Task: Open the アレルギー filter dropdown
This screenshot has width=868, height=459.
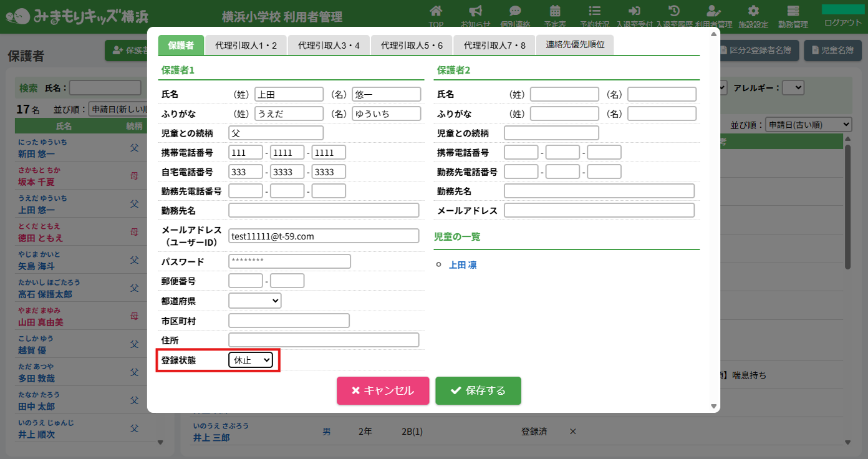Action: pos(793,88)
